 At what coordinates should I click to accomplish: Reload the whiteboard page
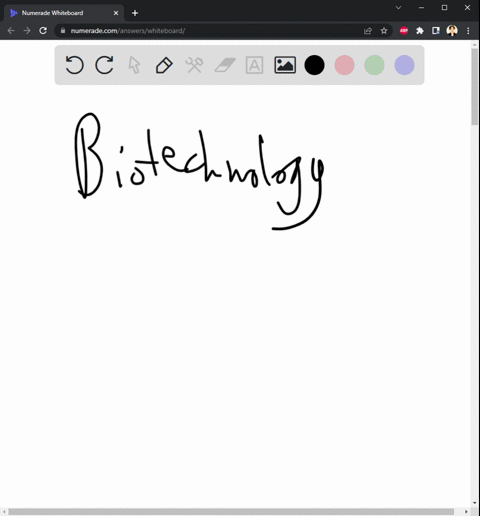43,31
